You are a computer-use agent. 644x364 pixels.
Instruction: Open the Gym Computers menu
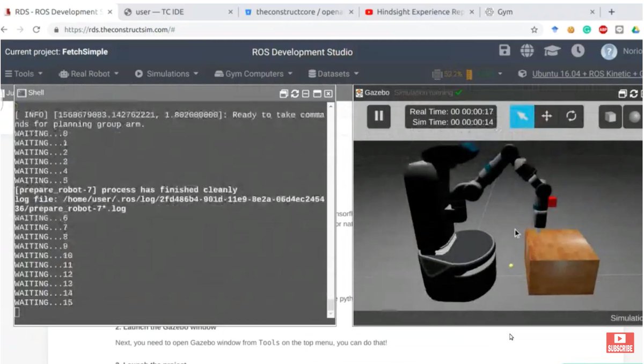(253, 74)
